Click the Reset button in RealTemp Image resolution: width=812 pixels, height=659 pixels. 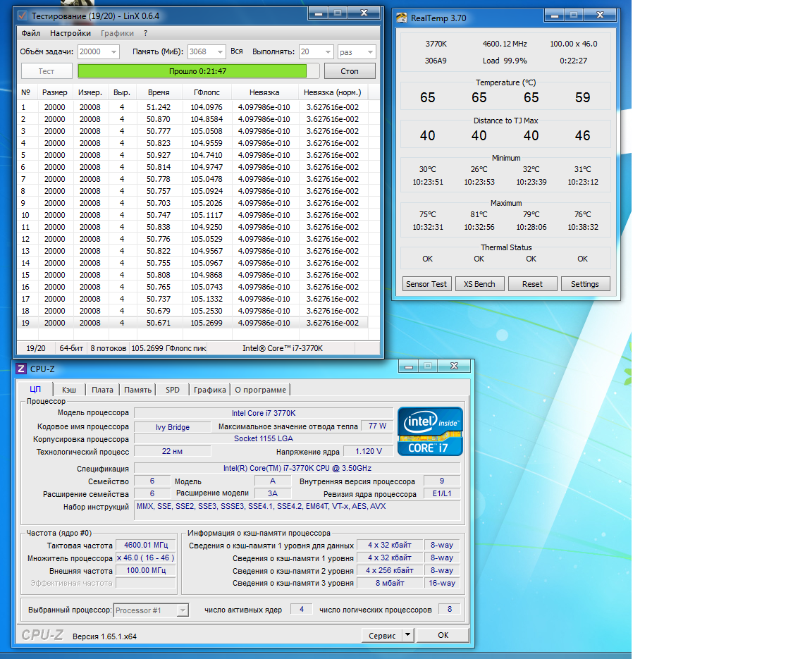[x=532, y=283]
